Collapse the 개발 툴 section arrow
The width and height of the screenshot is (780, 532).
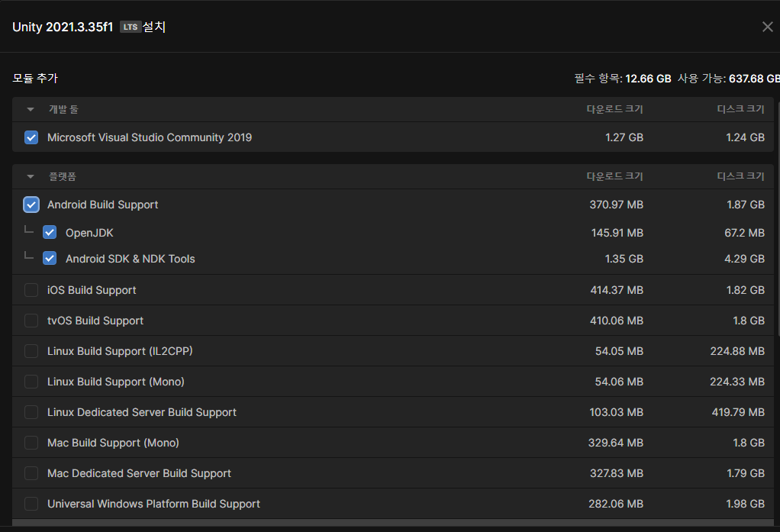point(31,109)
